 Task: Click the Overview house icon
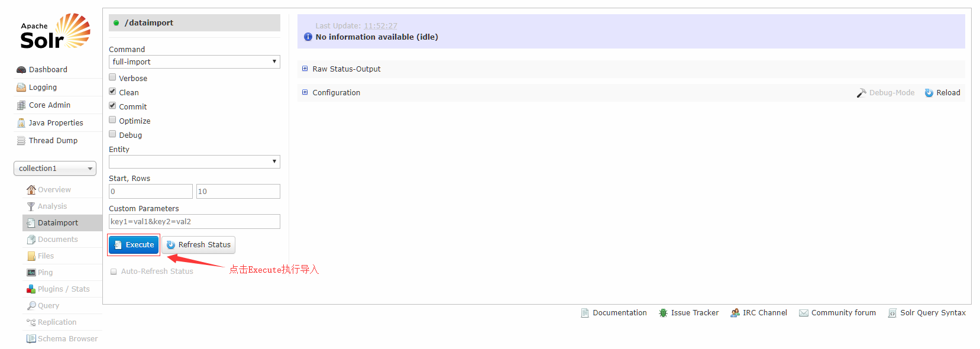click(31, 190)
